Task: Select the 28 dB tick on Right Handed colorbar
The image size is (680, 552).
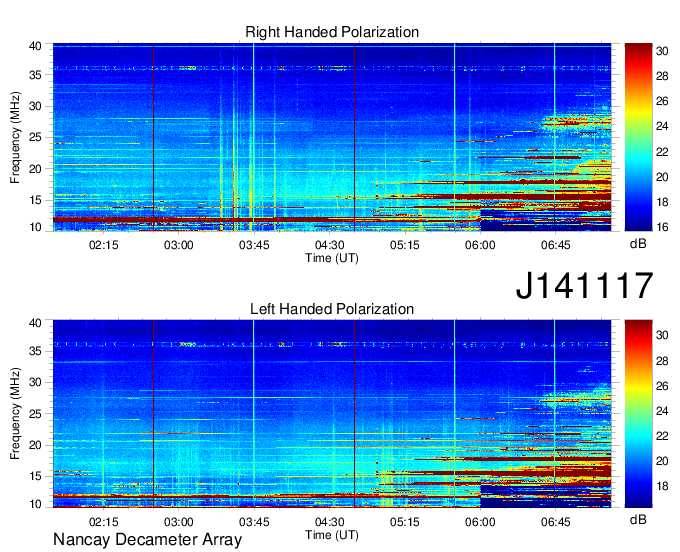Action: tap(662, 76)
